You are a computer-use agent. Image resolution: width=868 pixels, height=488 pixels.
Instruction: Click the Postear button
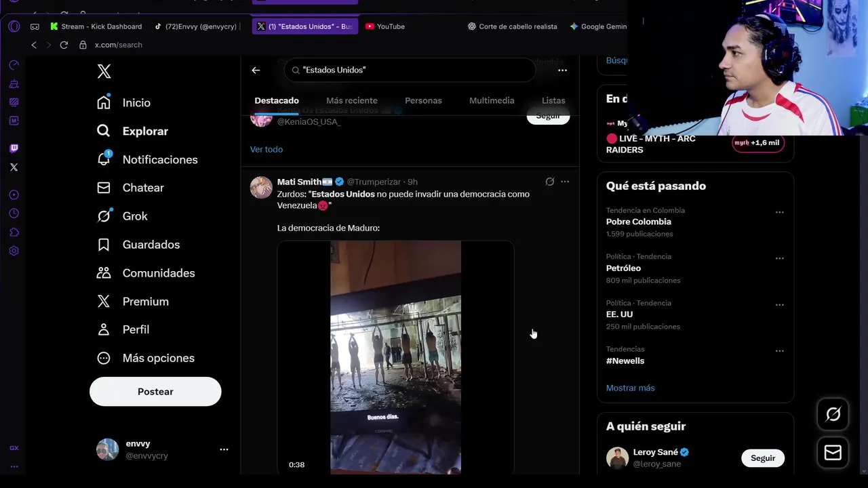point(155,392)
